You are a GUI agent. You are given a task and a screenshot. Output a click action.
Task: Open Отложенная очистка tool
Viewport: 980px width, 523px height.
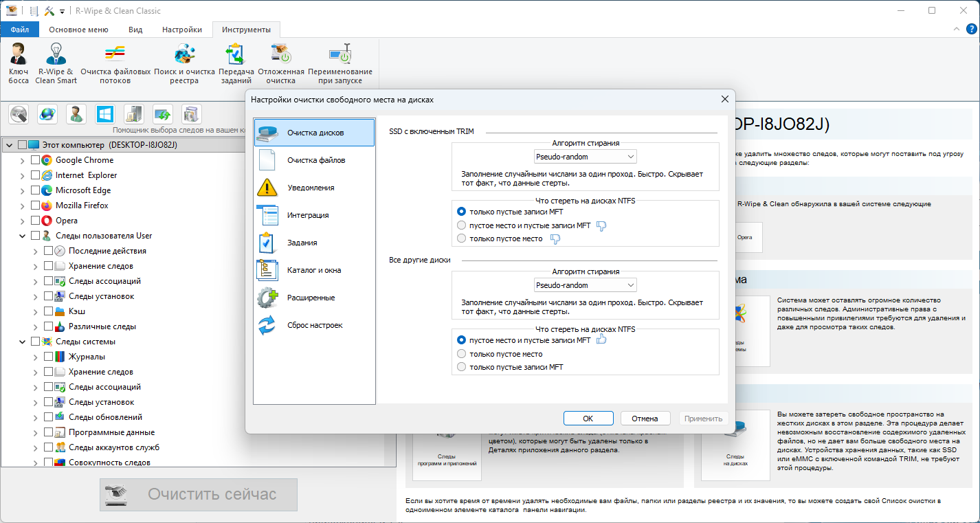(280, 55)
